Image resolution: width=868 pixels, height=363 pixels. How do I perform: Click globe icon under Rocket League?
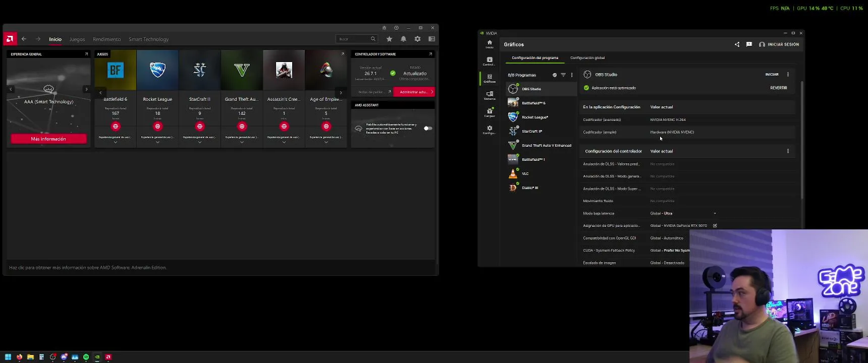157,126
